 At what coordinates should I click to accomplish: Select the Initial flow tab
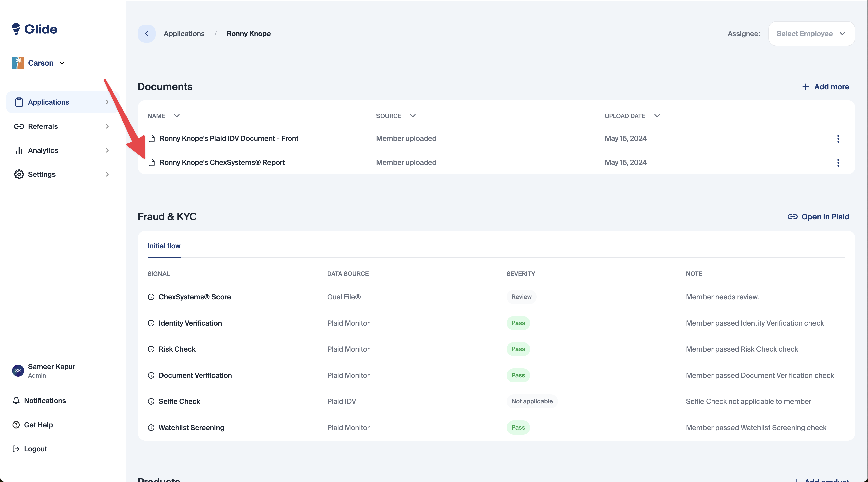click(x=164, y=246)
